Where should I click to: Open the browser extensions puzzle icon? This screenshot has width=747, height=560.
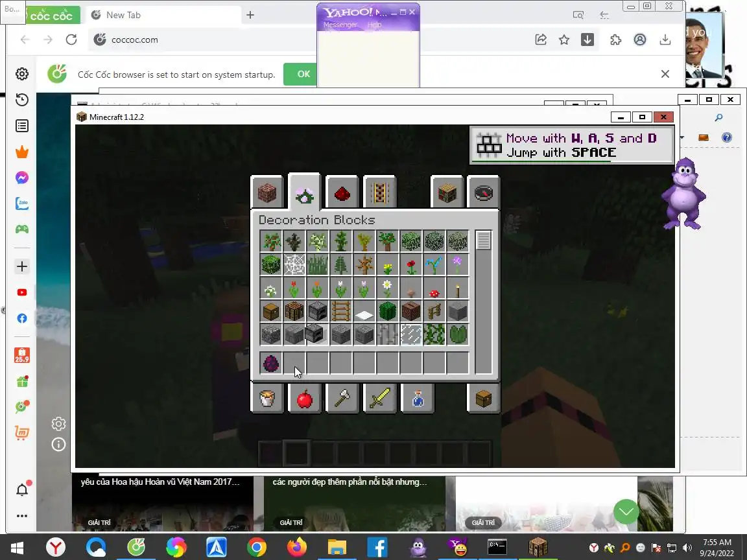615,40
